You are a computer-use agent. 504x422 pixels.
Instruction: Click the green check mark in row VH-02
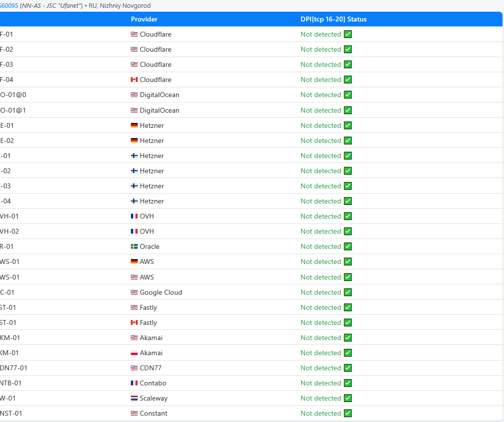(x=348, y=231)
